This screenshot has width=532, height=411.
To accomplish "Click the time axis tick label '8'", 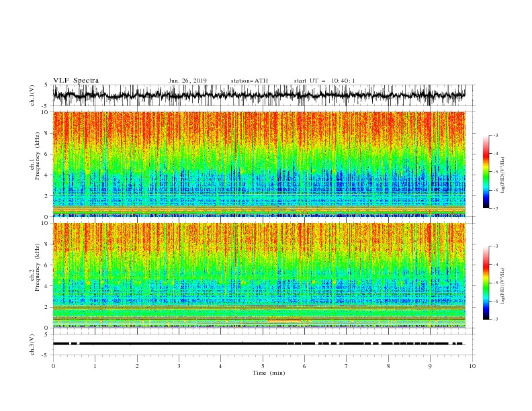I will 388,366.
